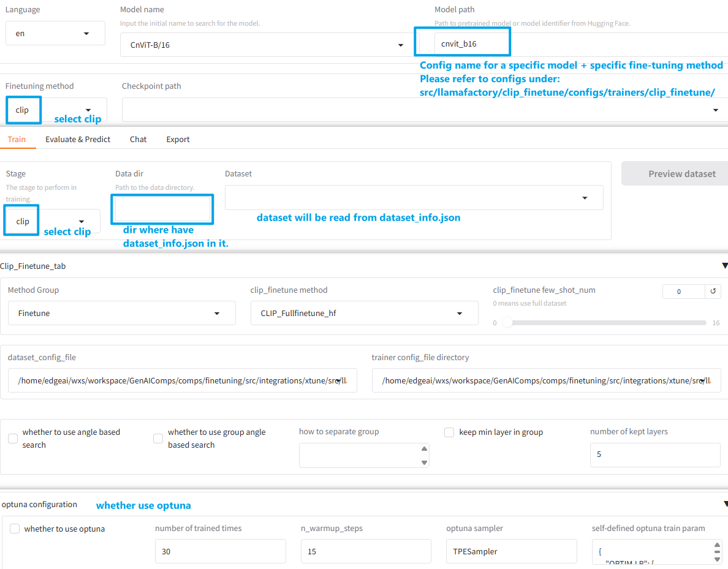Enable whether to use angle based search
This screenshot has width=728, height=569.
[13, 439]
